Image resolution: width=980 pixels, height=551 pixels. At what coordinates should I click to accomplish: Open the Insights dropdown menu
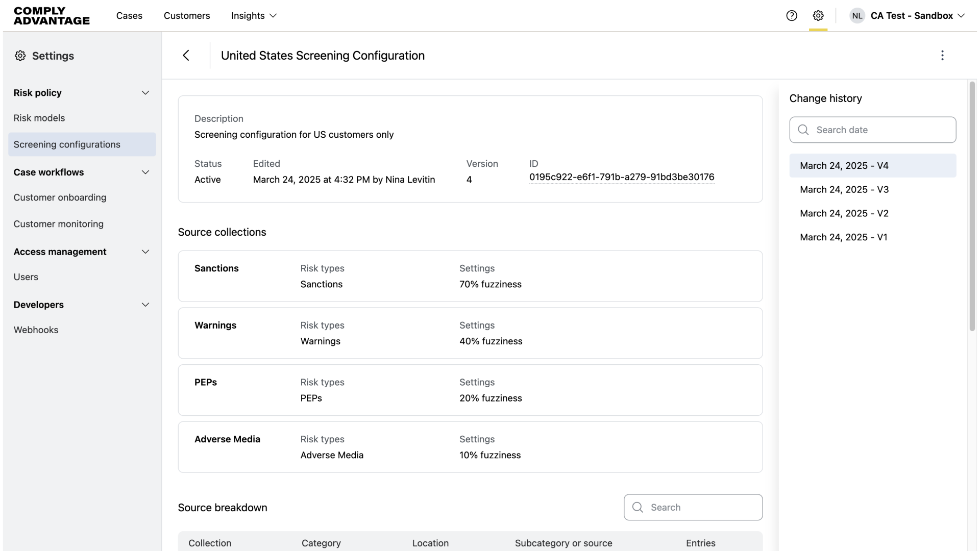point(254,15)
